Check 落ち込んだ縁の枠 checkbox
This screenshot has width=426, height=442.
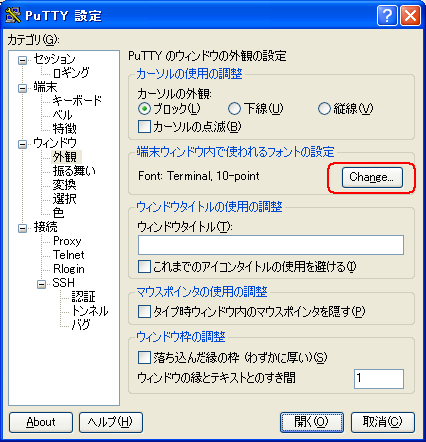(x=144, y=358)
